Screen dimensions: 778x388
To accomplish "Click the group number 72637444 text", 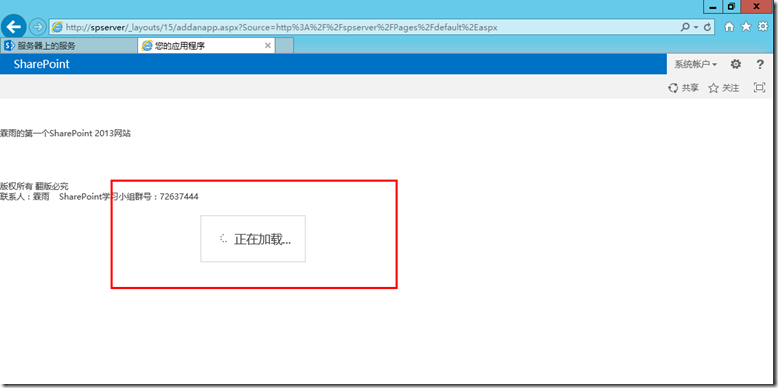I will pyautogui.click(x=179, y=196).
